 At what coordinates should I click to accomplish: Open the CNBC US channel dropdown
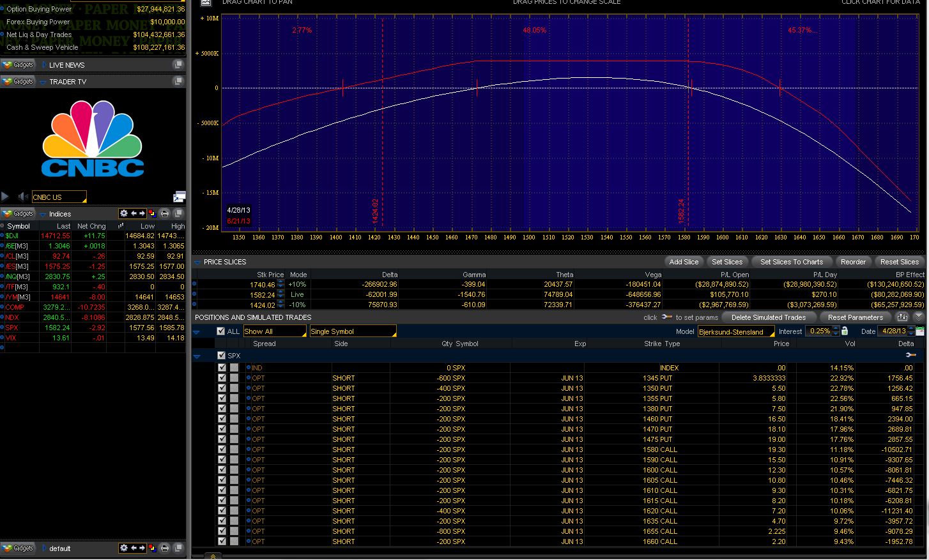[59, 197]
